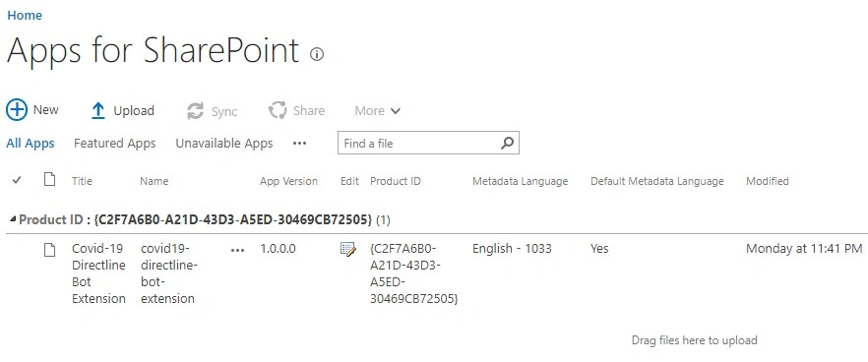Click the Yes default metadata cell

[599, 249]
